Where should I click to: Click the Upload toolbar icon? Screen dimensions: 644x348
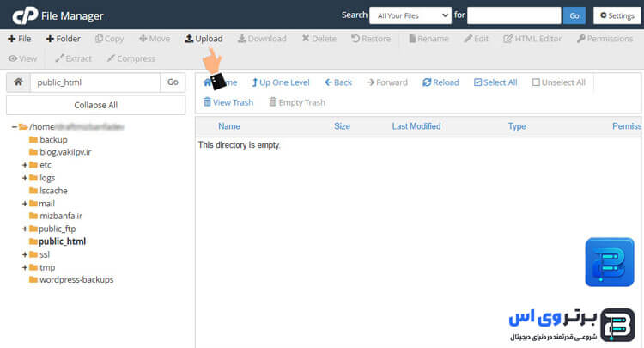pos(204,39)
